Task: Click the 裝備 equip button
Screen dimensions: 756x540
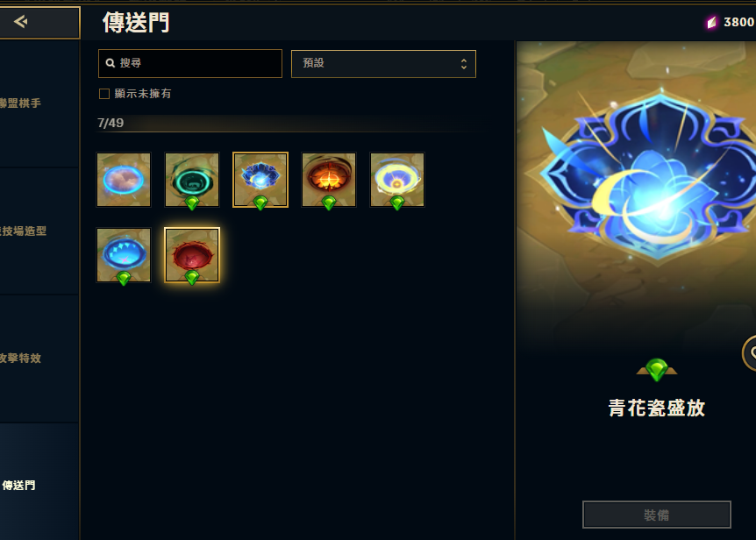Action: tap(657, 515)
